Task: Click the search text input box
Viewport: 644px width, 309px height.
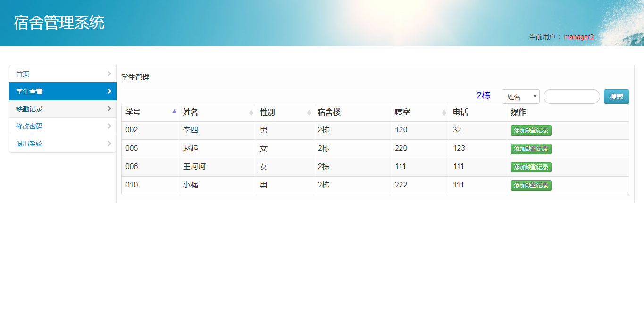Action: point(572,97)
